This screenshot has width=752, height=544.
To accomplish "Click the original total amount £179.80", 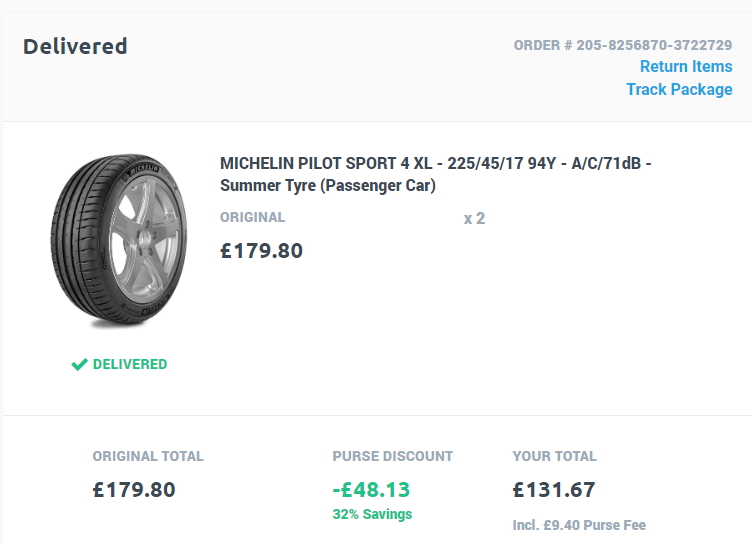I will click(134, 490).
